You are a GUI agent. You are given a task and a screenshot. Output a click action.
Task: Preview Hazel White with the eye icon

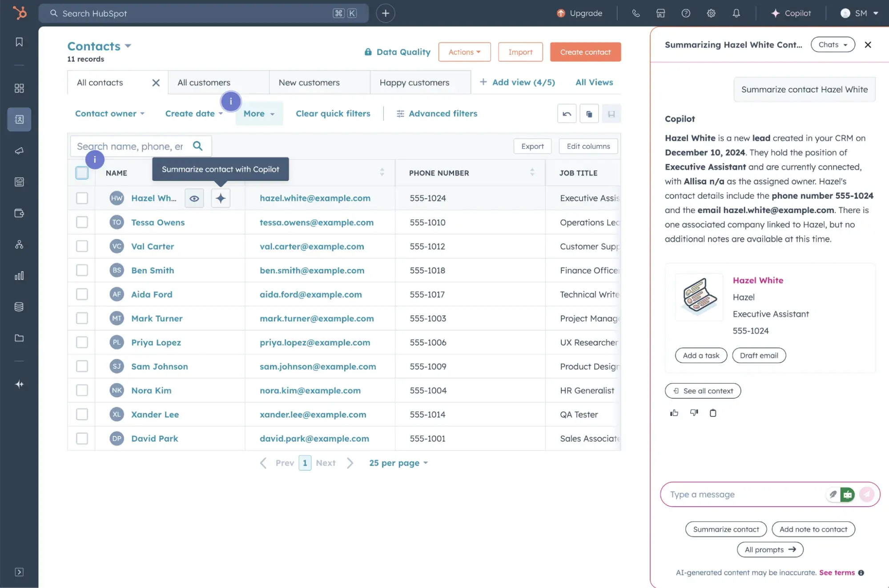194,198
